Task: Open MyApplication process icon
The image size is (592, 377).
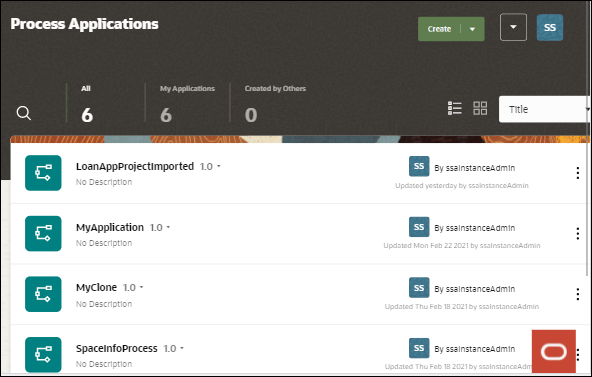Action: 43,234
